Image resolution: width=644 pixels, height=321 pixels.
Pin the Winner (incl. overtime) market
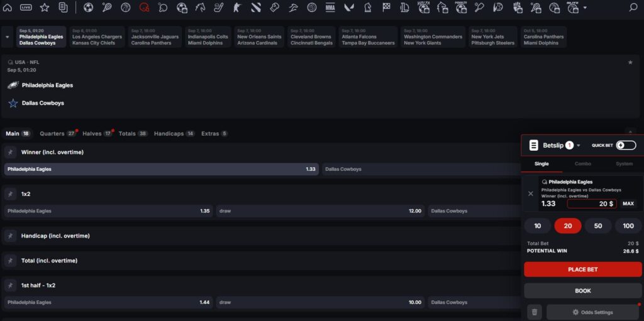tap(10, 152)
